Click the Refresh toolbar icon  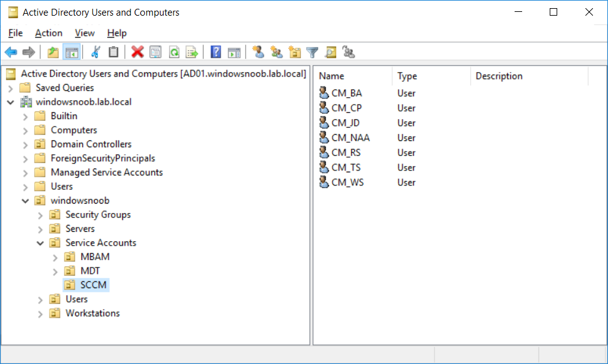pyautogui.click(x=174, y=52)
